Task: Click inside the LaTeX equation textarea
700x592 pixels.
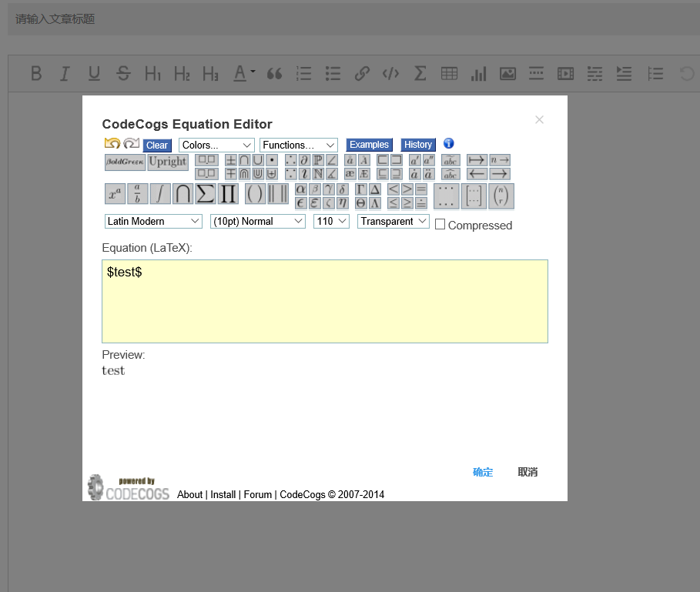Action: [x=325, y=301]
